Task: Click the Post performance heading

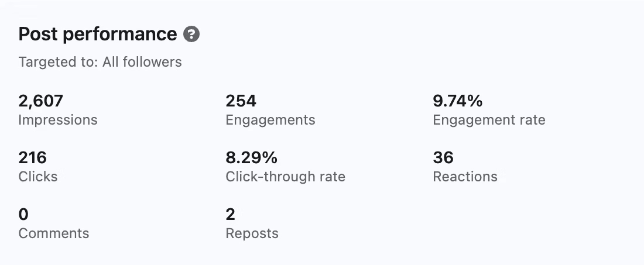Action: (97, 35)
